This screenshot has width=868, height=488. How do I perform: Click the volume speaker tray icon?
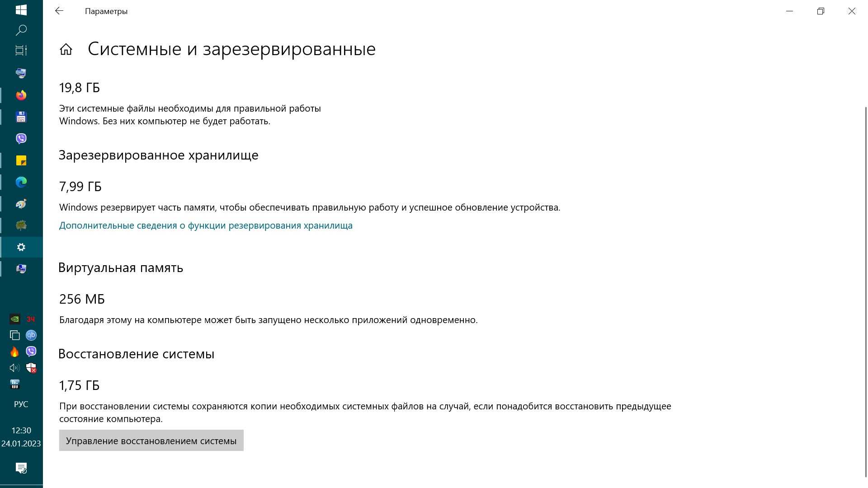click(x=14, y=368)
